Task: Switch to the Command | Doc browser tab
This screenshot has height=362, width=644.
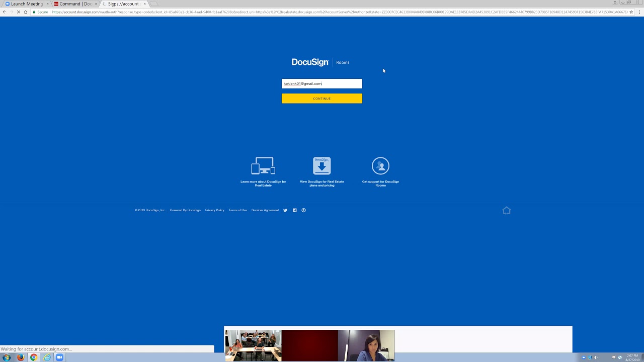Action: click(75, 4)
